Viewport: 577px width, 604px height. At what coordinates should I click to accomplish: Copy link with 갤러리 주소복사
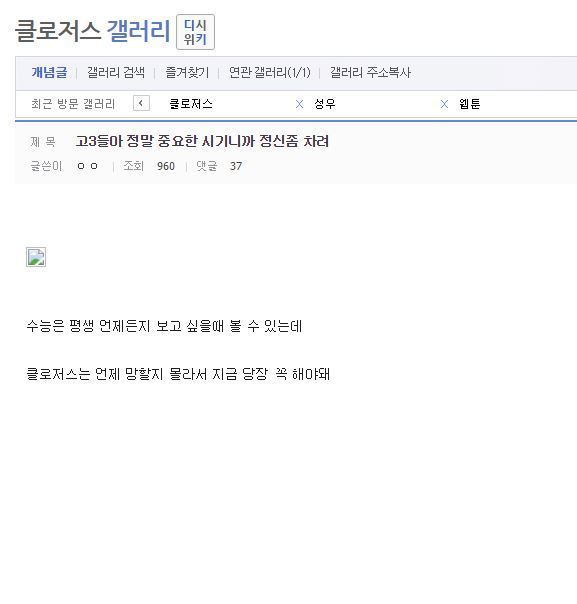point(371,72)
